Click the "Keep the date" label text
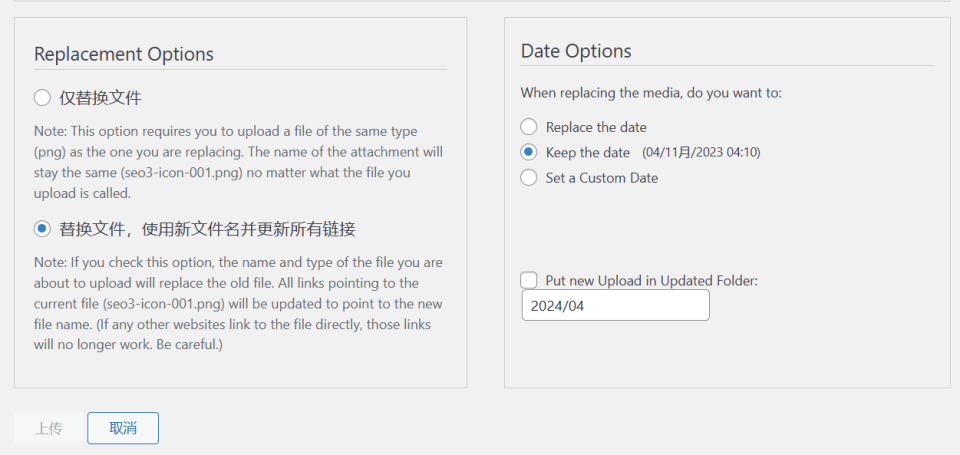The width and height of the screenshot is (960, 455). 588,153
